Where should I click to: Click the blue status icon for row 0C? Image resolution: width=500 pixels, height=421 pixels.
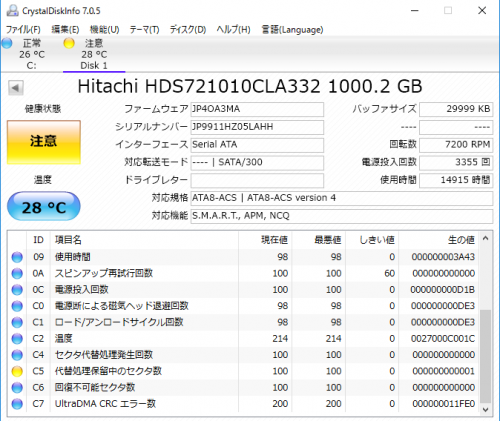(x=17, y=290)
